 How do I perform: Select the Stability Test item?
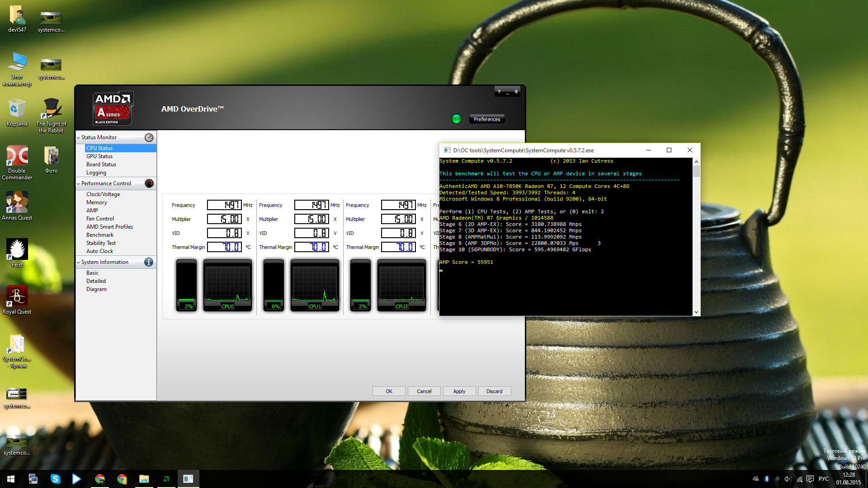(x=101, y=243)
